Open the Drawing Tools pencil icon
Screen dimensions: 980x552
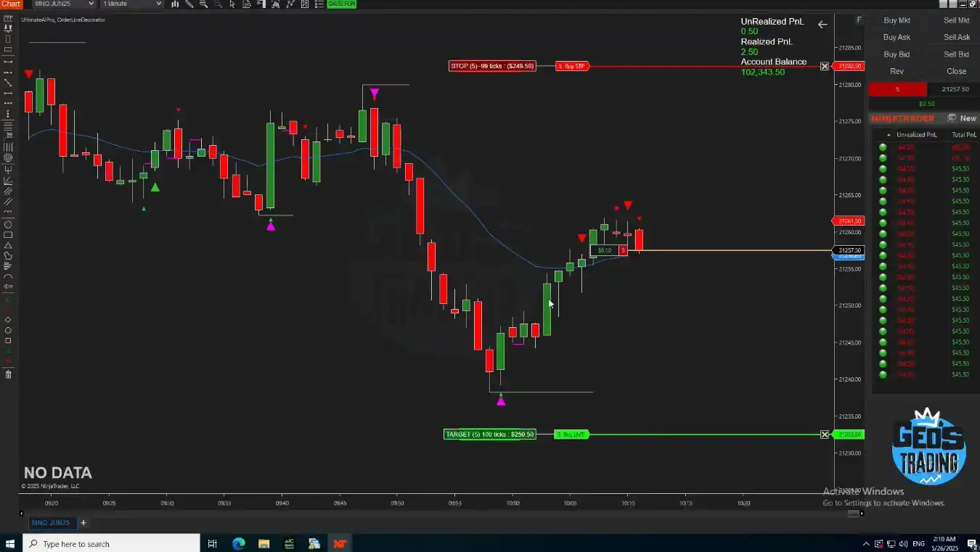coord(189,4)
